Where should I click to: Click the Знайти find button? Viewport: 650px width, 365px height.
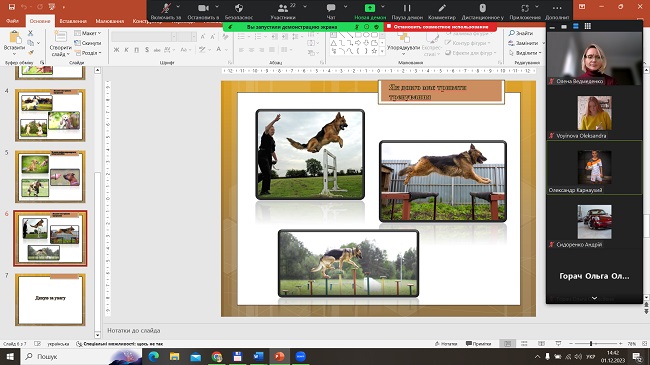click(521, 33)
